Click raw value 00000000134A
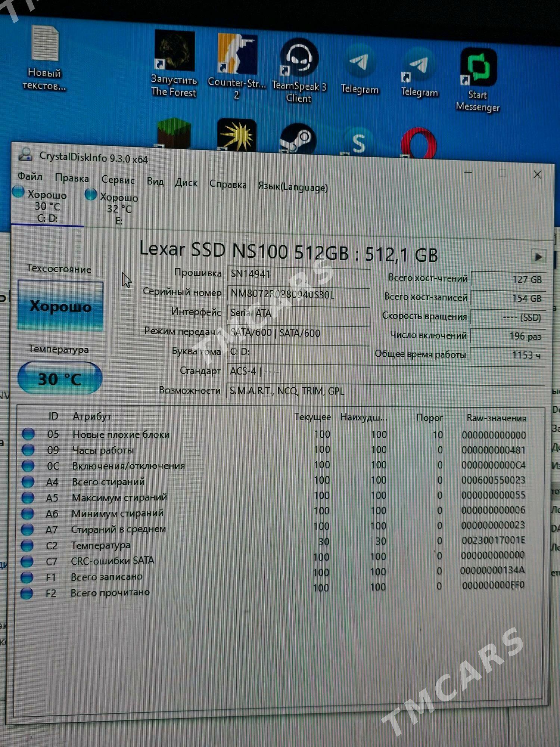Viewport: 560px width, 747px height. [492, 570]
